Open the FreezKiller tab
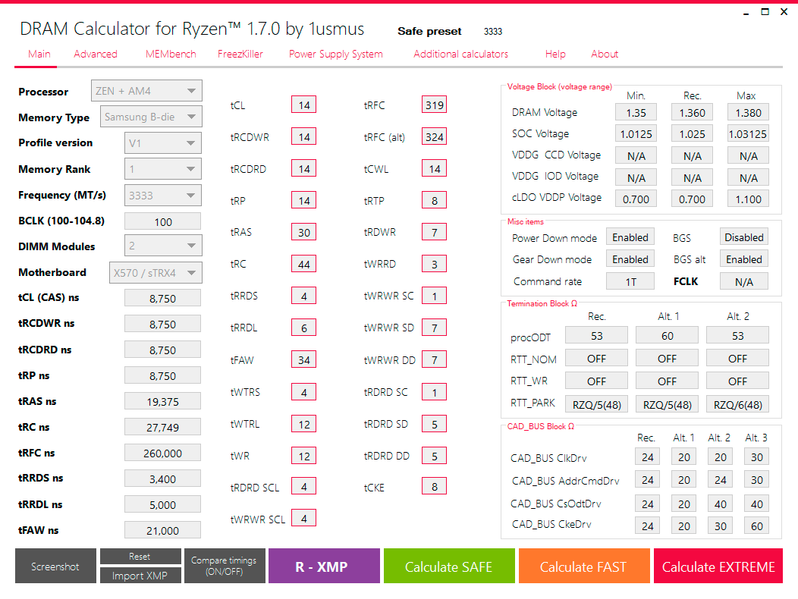The width and height of the screenshot is (798, 599). pos(240,54)
